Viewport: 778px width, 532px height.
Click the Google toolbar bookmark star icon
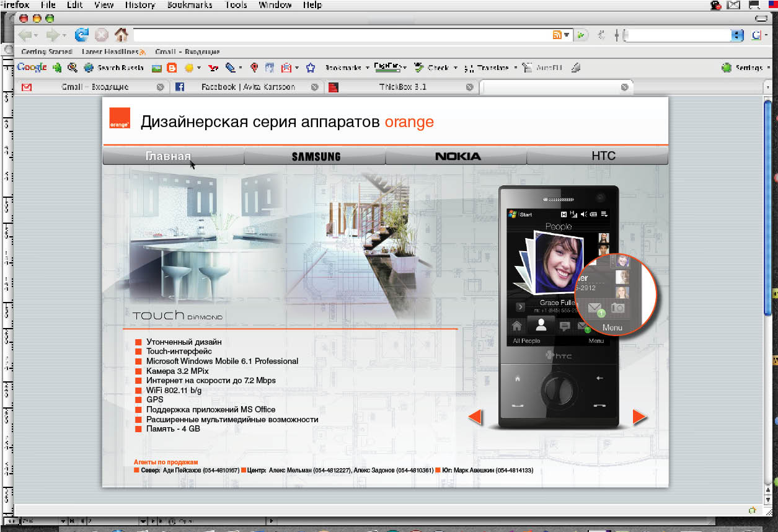point(311,68)
